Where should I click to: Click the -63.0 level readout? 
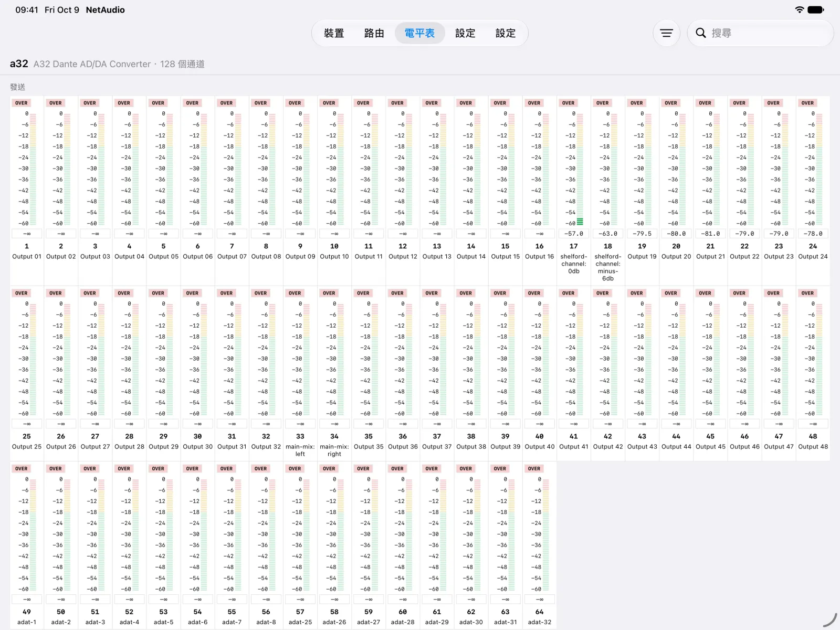tap(608, 234)
